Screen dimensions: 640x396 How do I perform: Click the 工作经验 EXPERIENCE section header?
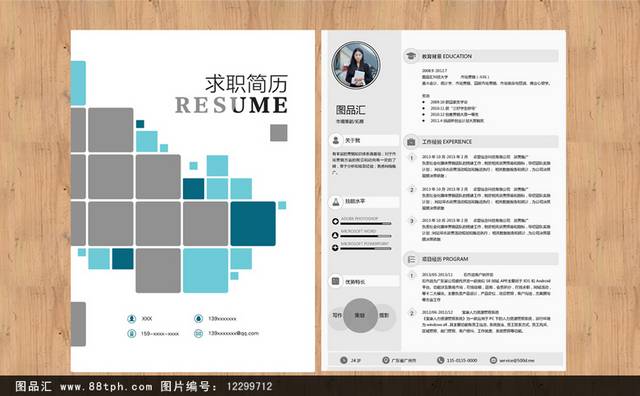[481, 142]
